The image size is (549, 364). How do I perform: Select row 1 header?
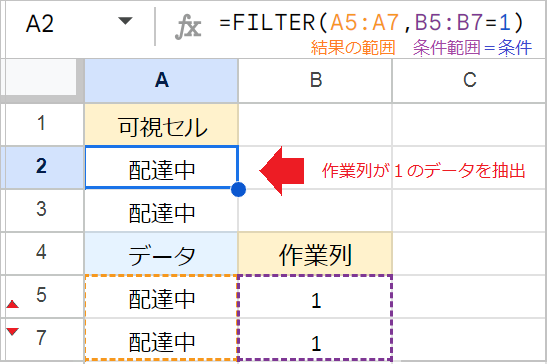42,124
